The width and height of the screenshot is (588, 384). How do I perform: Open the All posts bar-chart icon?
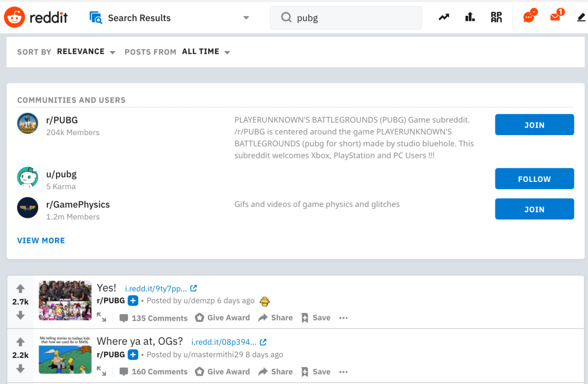(470, 17)
